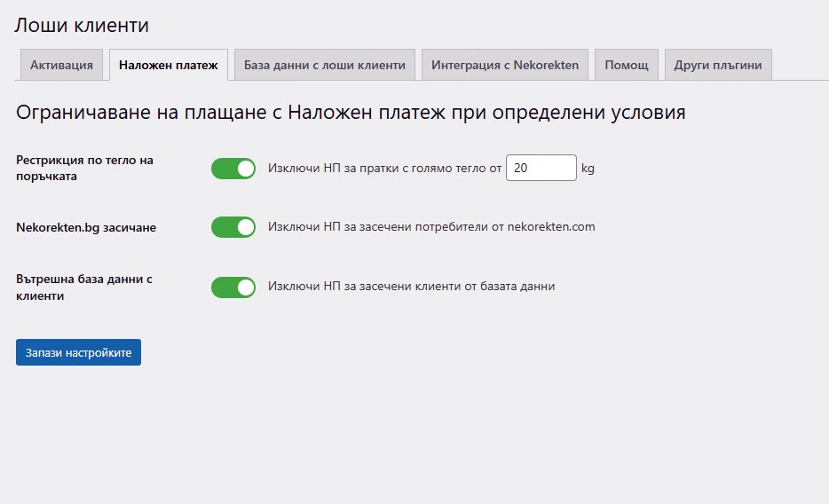Click the Ограничаване на плащане section heading
The width and height of the screenshot is (829, 504).
pos(351,113)
